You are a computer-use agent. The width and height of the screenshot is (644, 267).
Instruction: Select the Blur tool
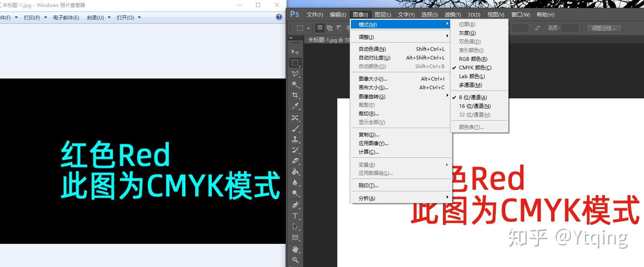[295, 182]
